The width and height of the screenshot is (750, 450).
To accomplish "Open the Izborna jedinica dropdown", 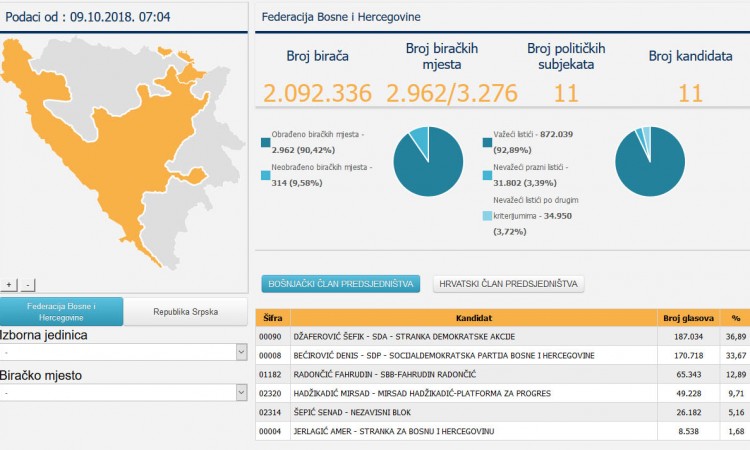I will click(124, 352).
